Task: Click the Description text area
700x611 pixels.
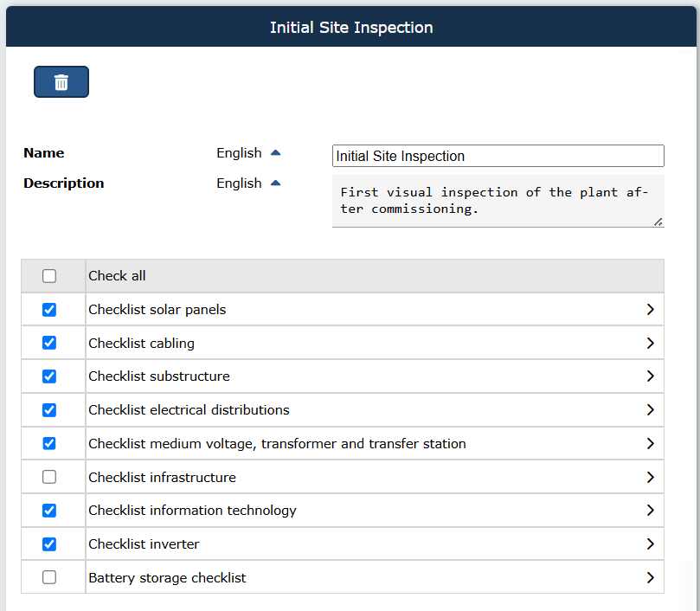Action: tap(498, 201)
